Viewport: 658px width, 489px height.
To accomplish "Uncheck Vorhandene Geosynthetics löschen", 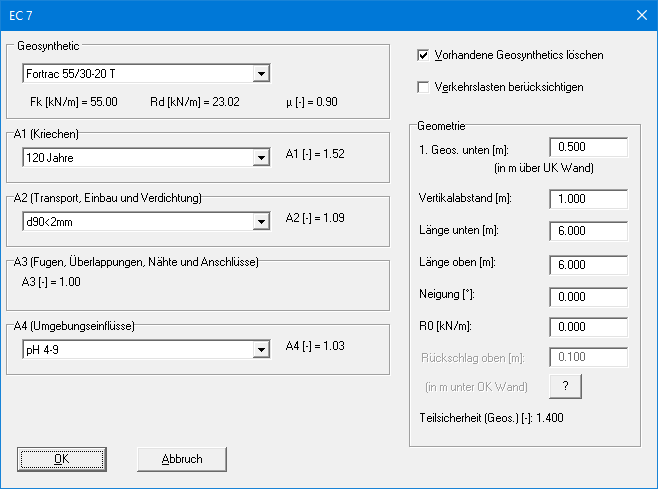I will click(x=424, y=54).
